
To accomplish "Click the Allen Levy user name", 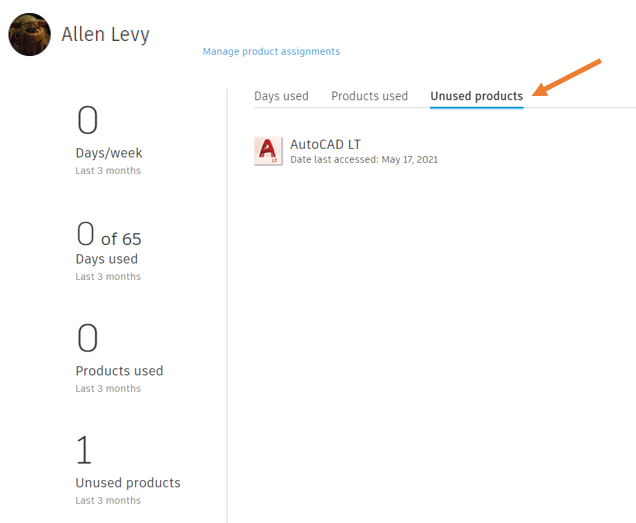I will point(105,34).
